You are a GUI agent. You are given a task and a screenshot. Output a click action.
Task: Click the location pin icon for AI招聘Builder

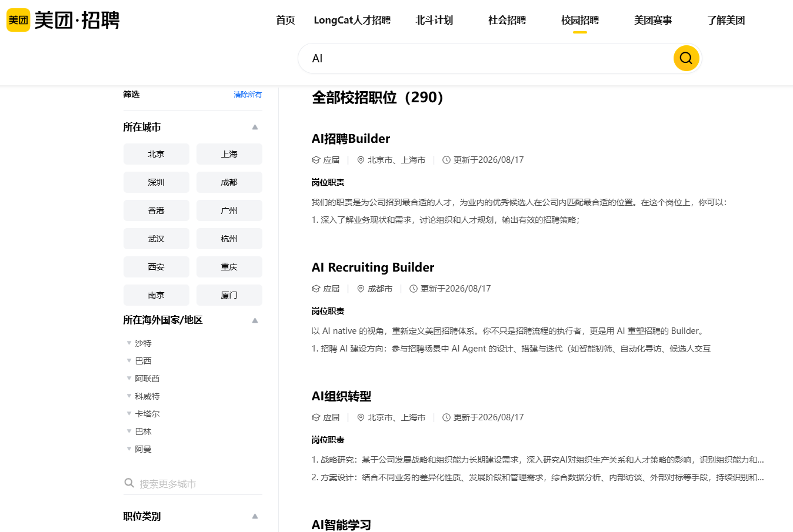point(361,160)
